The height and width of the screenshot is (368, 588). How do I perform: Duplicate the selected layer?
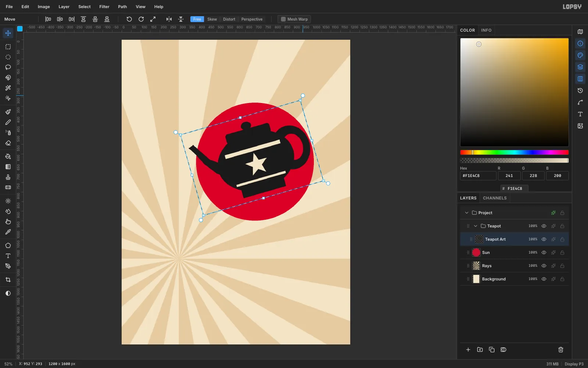[492, 350]
